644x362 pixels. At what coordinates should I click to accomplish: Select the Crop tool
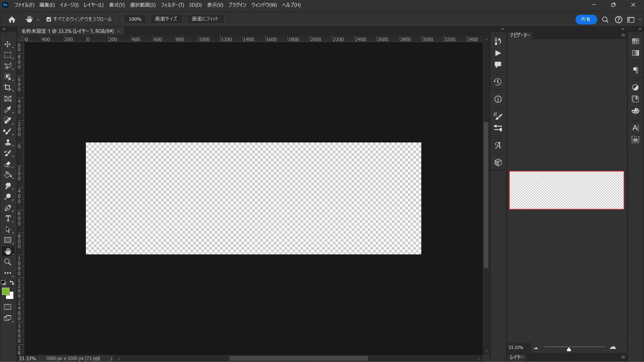7,87
